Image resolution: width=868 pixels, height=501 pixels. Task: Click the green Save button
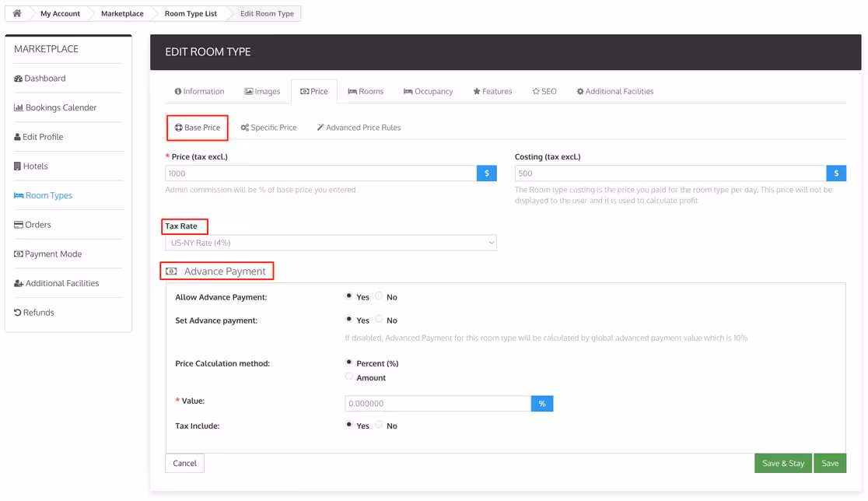click(830, 464)
